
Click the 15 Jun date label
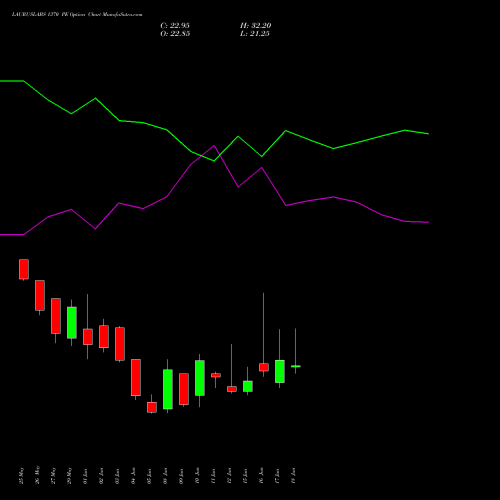(x=246, y=476)
